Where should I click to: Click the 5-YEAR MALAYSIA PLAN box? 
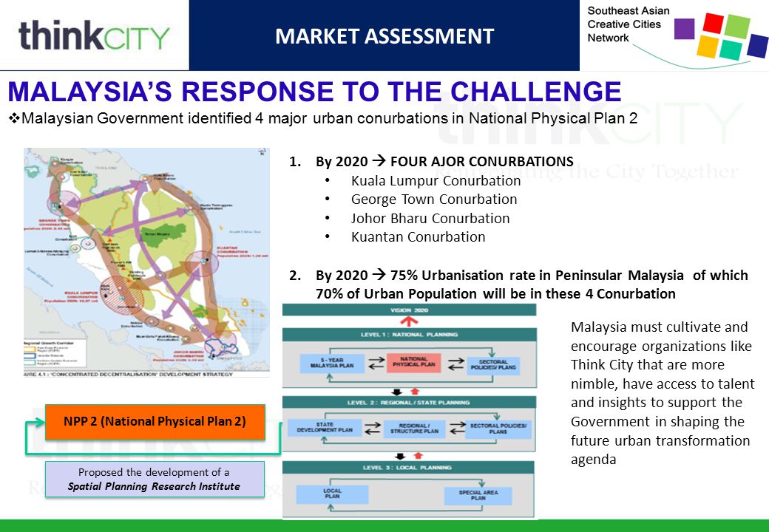[x=332, y=363]
